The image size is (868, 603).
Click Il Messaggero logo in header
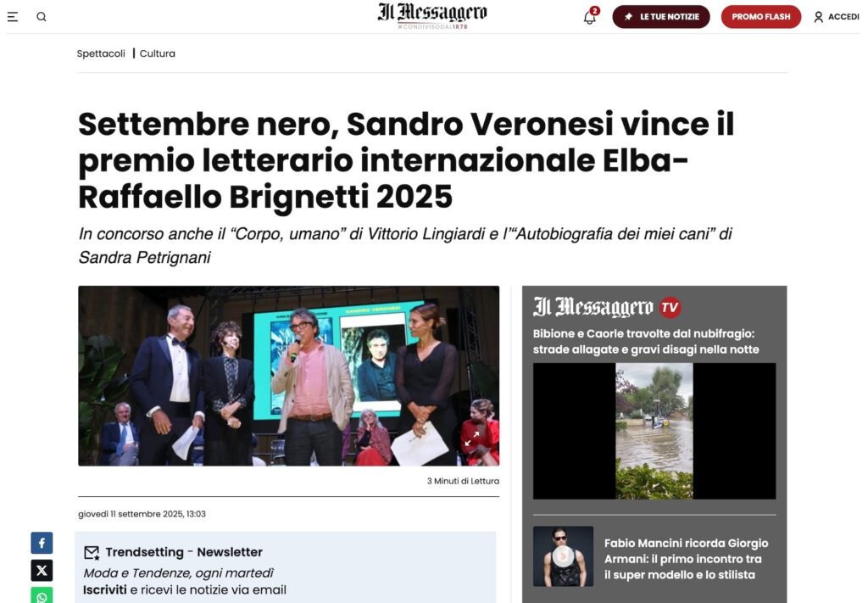[x=432, y=15]
